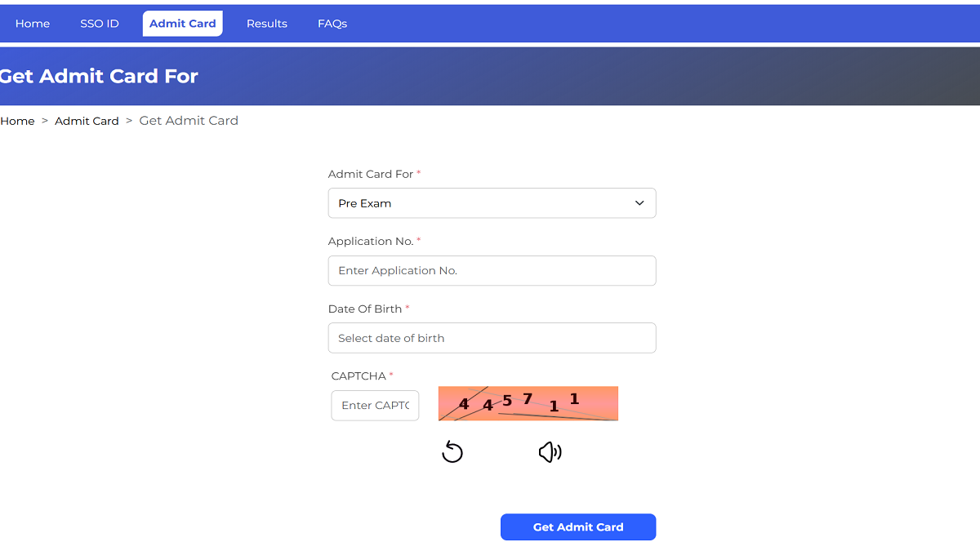Open the FAQs section

click(332, 24)
